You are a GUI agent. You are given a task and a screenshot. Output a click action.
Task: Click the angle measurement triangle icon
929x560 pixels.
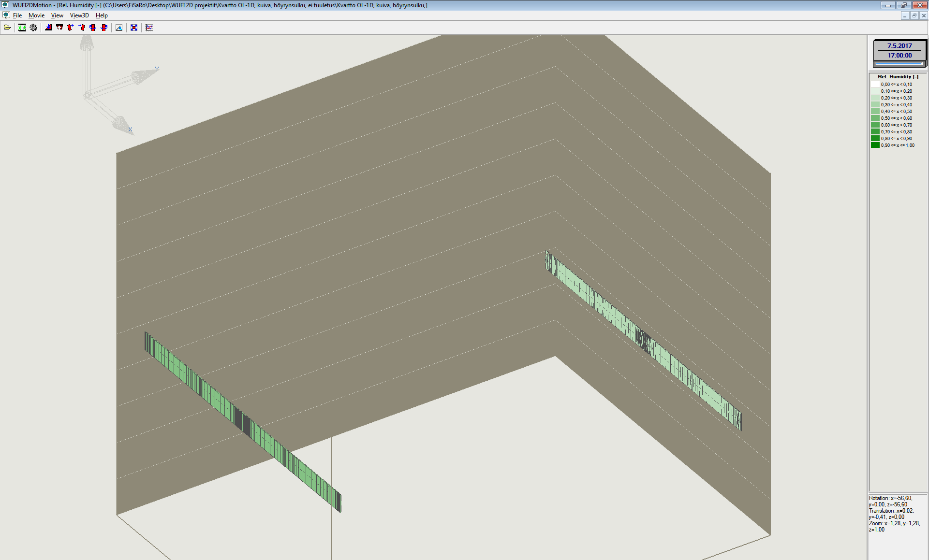pyautogui.click(x=119, y=28)
